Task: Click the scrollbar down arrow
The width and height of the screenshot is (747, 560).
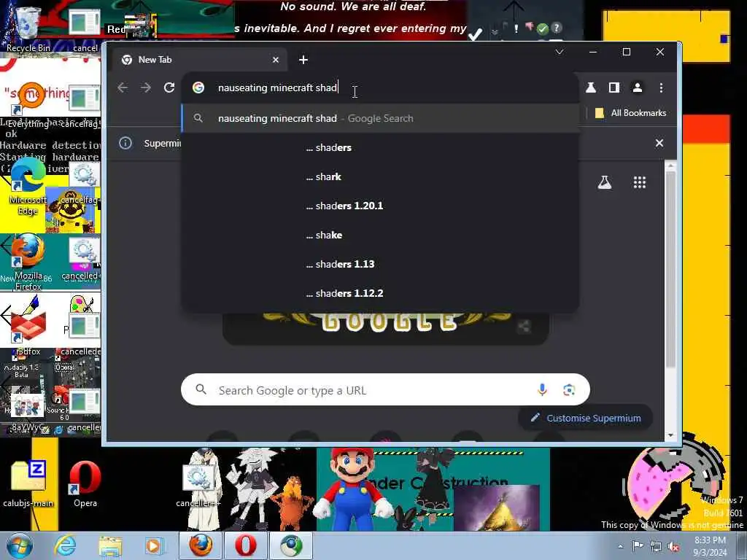Action: (670, 435)
